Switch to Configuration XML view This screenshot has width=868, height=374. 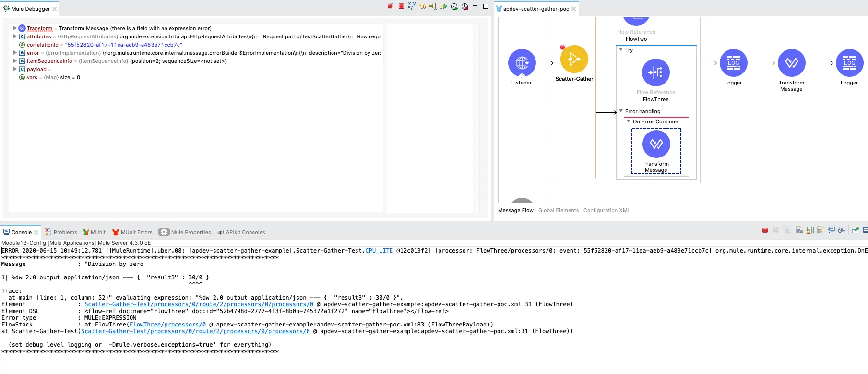point(607,210)
